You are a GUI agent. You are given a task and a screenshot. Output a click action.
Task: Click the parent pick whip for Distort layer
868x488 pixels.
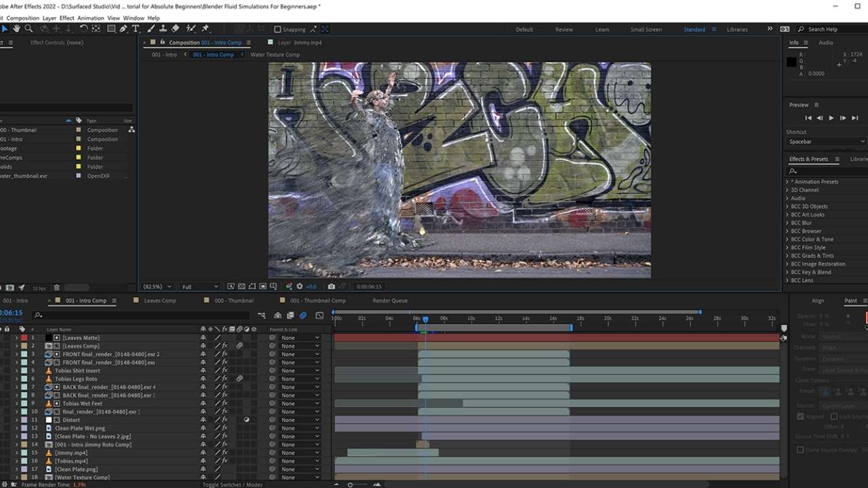pyautogui.click(x=273, y=420)
